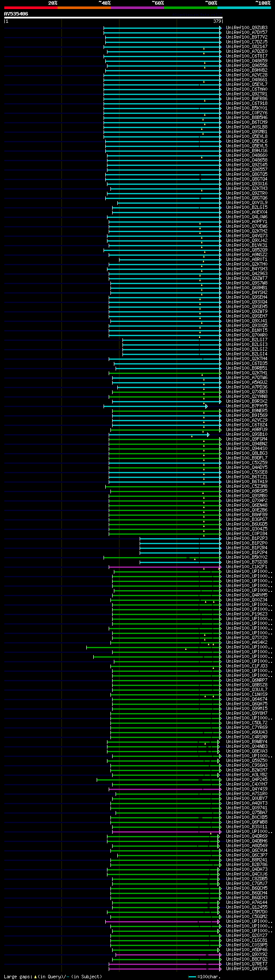
Task: Select hit UniRef100_Q9SMB1
Action: (247, 132)
